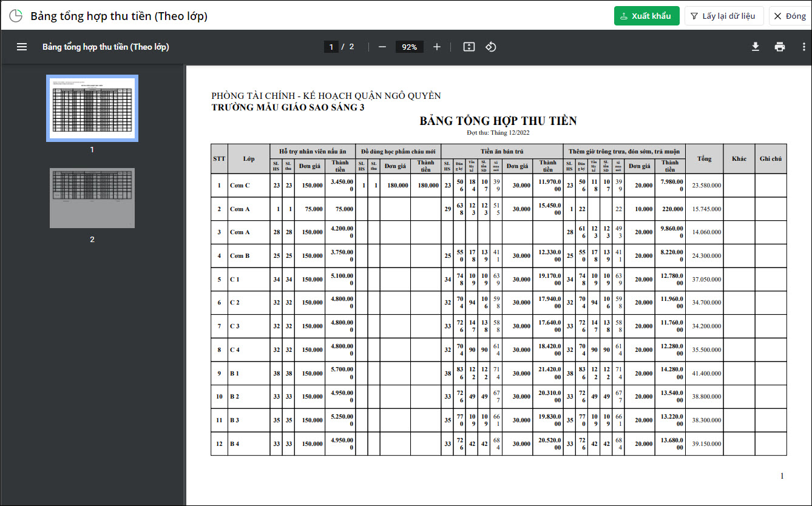Click the amount 220.000 in the table

pyautogui.click(x=672, y=209)
